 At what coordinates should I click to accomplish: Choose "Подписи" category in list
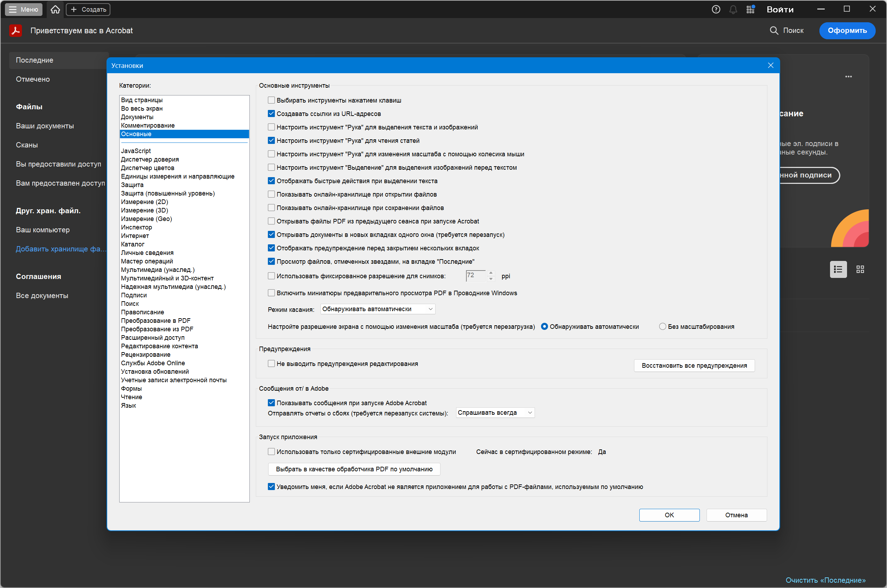[x=134, y=295]
